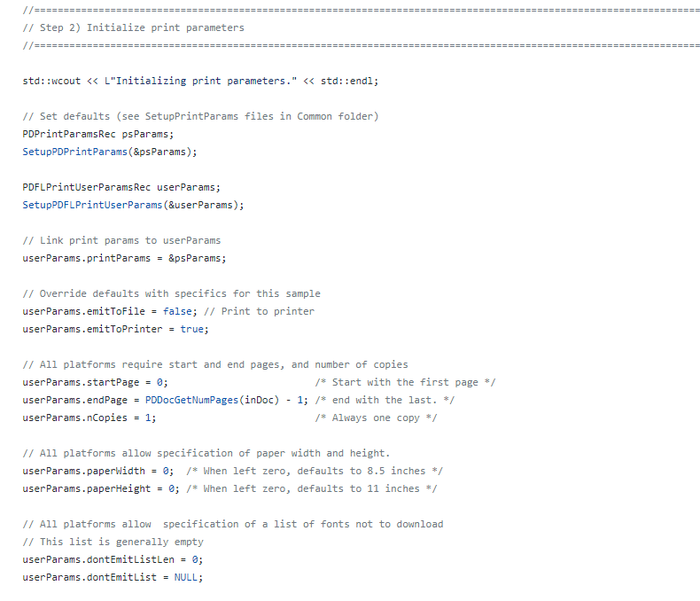Click the std::wcout "Initializing print parameters." line
Screen dimensions: 700x601
(x=200, y=81)
